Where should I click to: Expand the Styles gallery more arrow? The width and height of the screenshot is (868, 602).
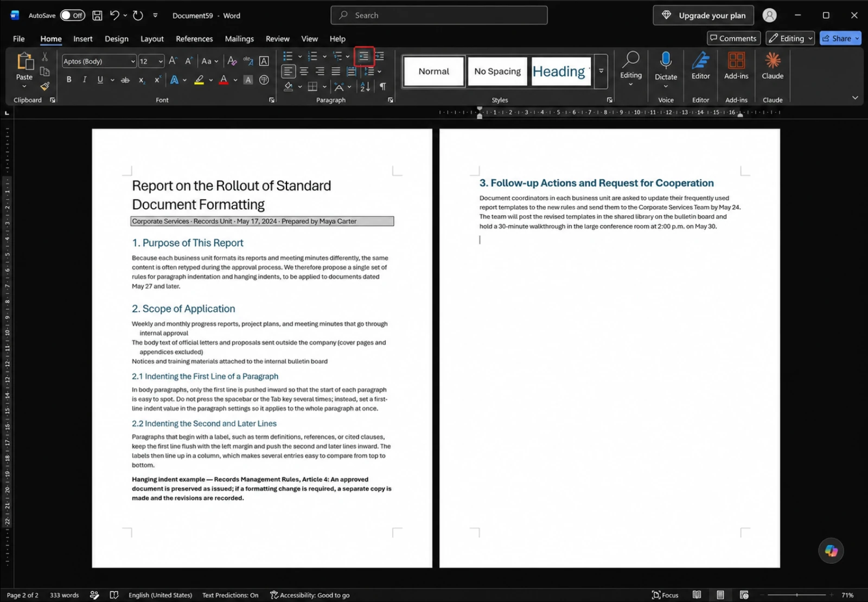coord(601,71)
